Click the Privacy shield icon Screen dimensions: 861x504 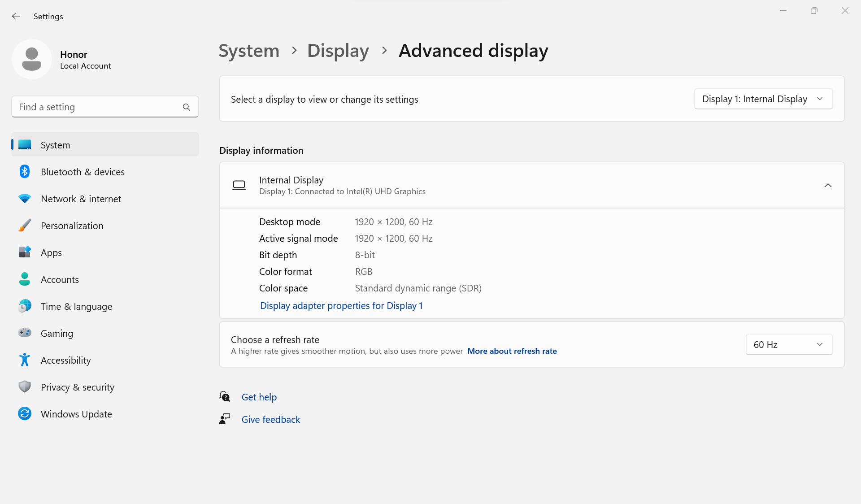click(x=25, y=387)
